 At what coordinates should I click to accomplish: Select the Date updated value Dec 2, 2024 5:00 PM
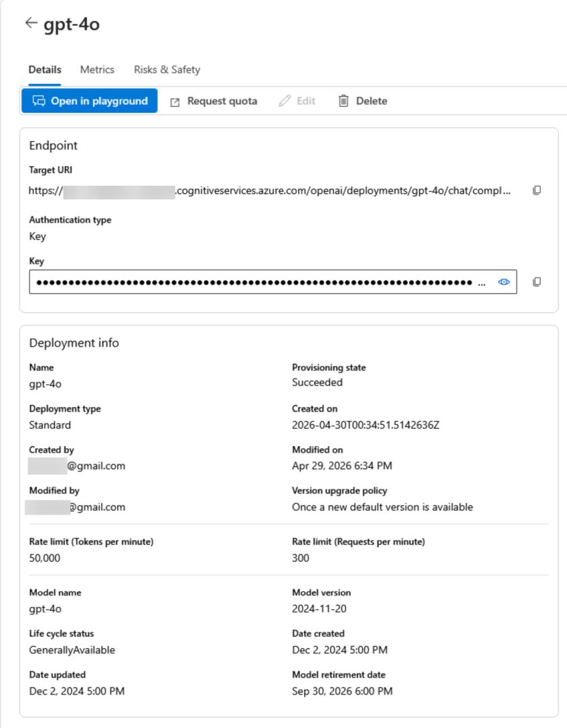(76, 691)
